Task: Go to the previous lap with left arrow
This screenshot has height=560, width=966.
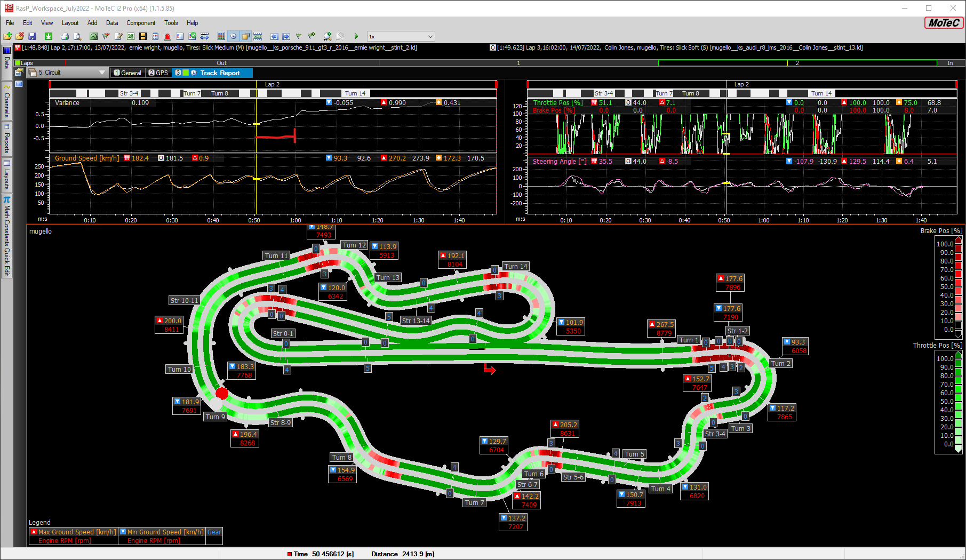Action: [x=274, y=36]
